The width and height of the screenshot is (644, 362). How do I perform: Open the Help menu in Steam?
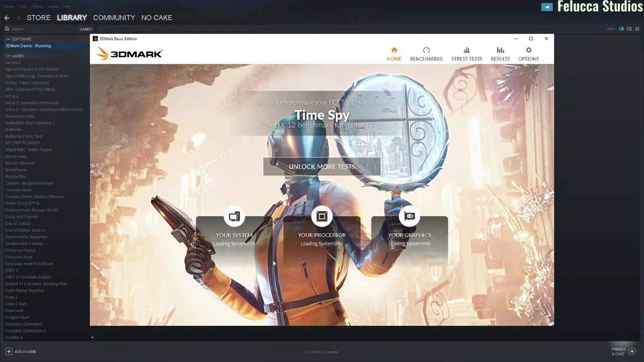click(x=67, y=7)
